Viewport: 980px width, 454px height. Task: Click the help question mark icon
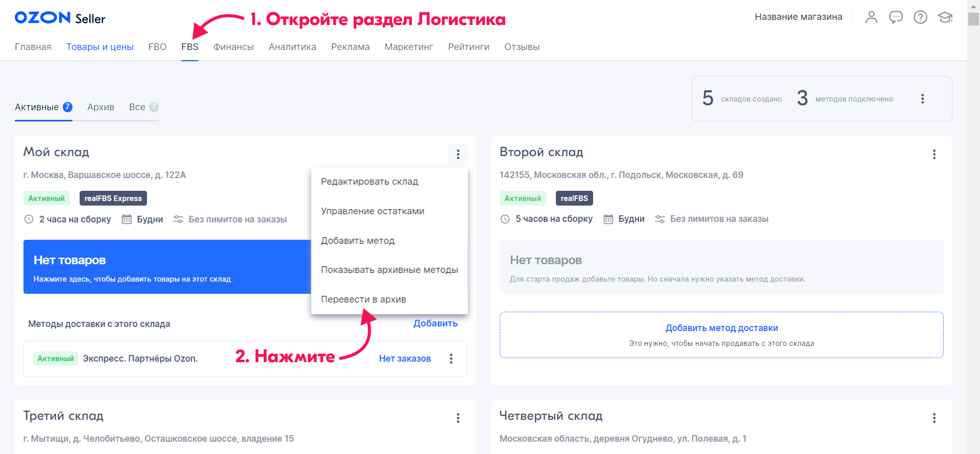coord(920,17)
